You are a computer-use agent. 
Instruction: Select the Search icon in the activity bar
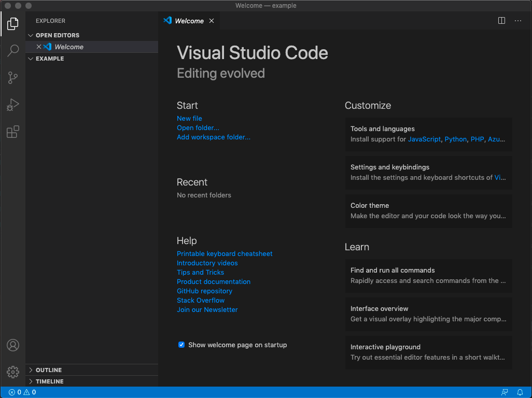tap(12, 50)
